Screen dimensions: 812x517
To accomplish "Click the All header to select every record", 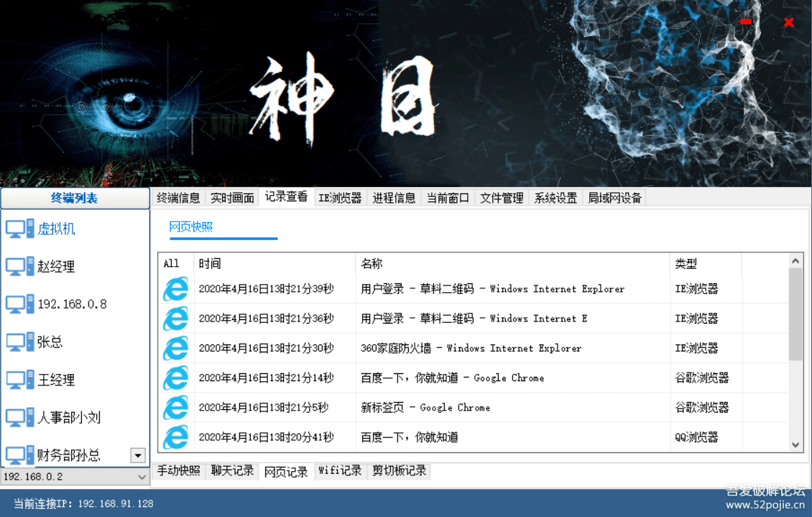I will click(172, 263).
